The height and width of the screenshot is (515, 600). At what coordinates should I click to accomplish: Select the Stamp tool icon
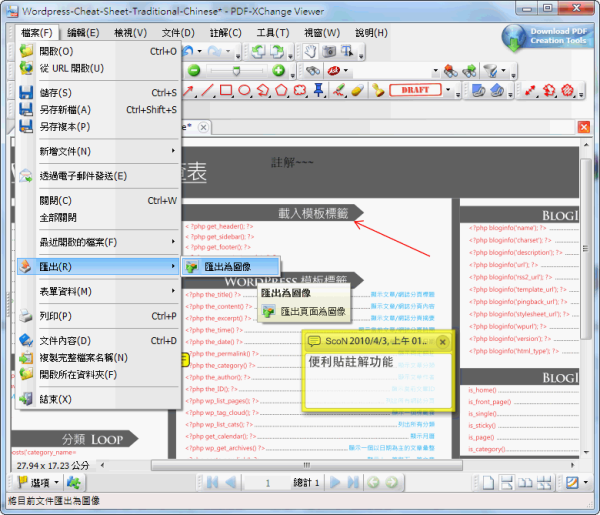pos(378,90)
